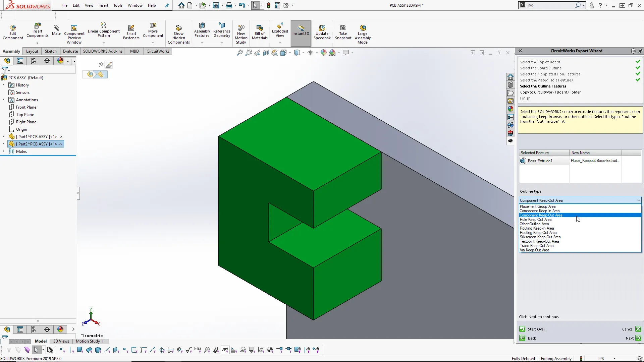
Task: Open the SOLIDWORKS Resources home task pane icon
Action: point(511,77)
